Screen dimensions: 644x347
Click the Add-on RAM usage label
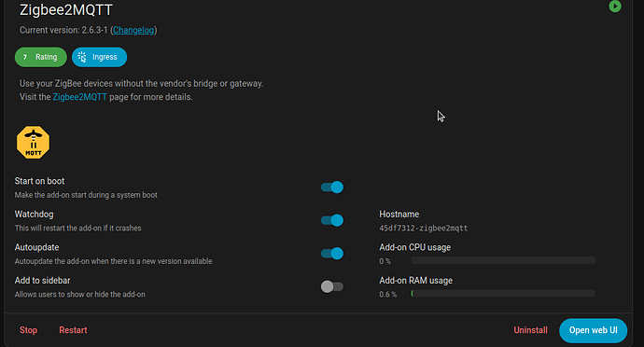click(415, 281)
